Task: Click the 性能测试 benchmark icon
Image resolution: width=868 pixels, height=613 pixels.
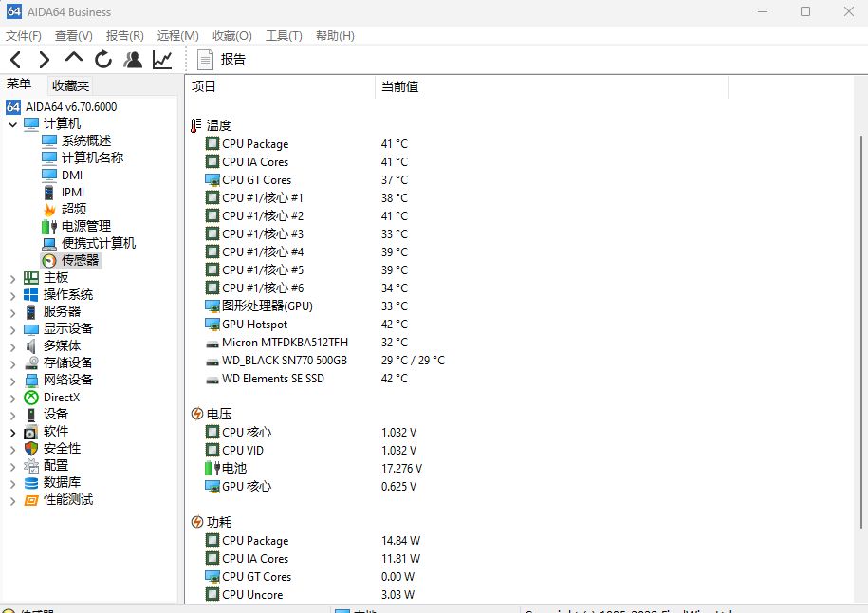Action: coord(31,500)
